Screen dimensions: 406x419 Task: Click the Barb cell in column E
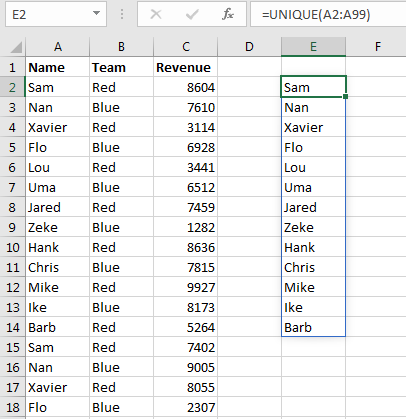coord(313,328)
